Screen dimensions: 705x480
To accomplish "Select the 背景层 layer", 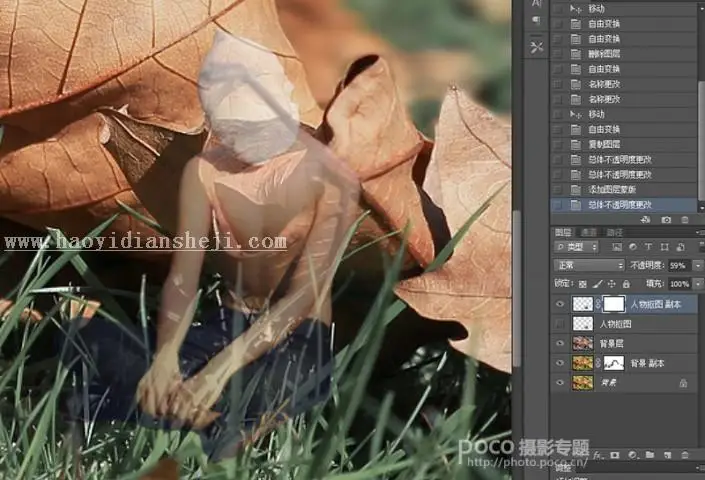I will tap(624, 343).
